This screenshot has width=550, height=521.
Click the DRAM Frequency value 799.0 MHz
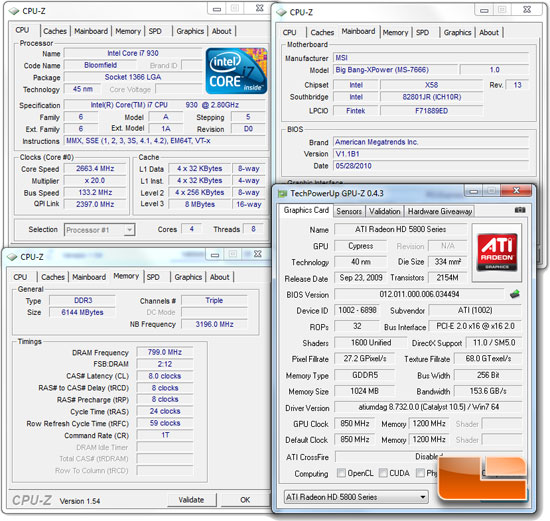pos(165,352)
